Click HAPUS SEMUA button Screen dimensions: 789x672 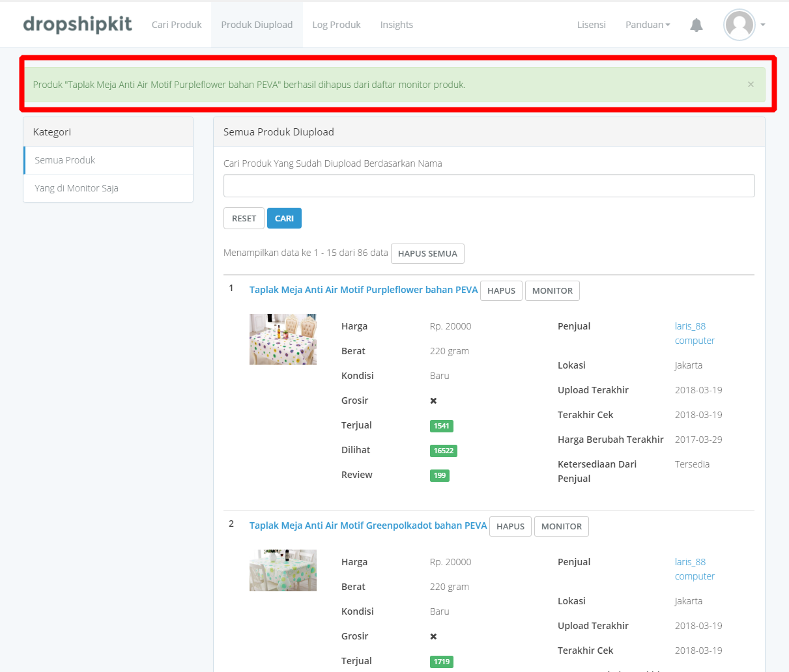click(x=427, y=253)
